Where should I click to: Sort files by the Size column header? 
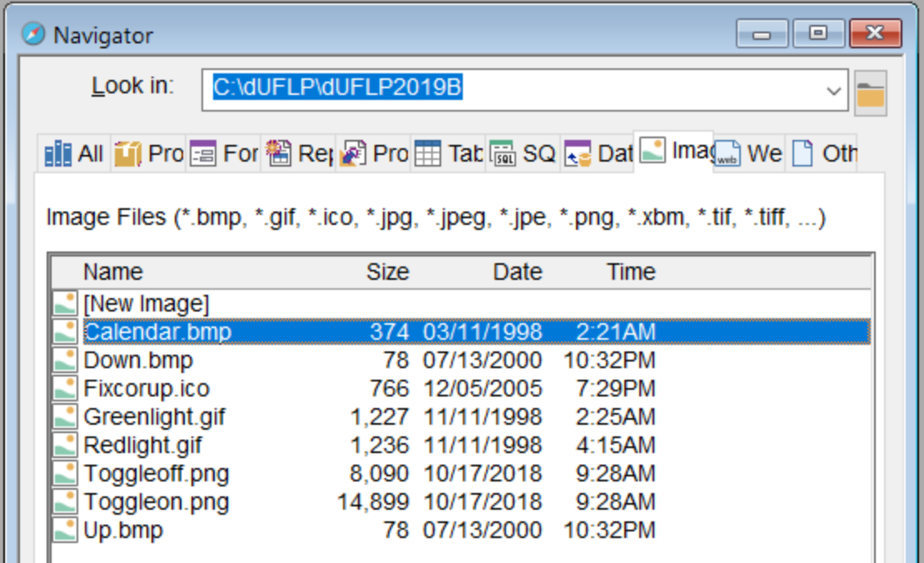387,272
